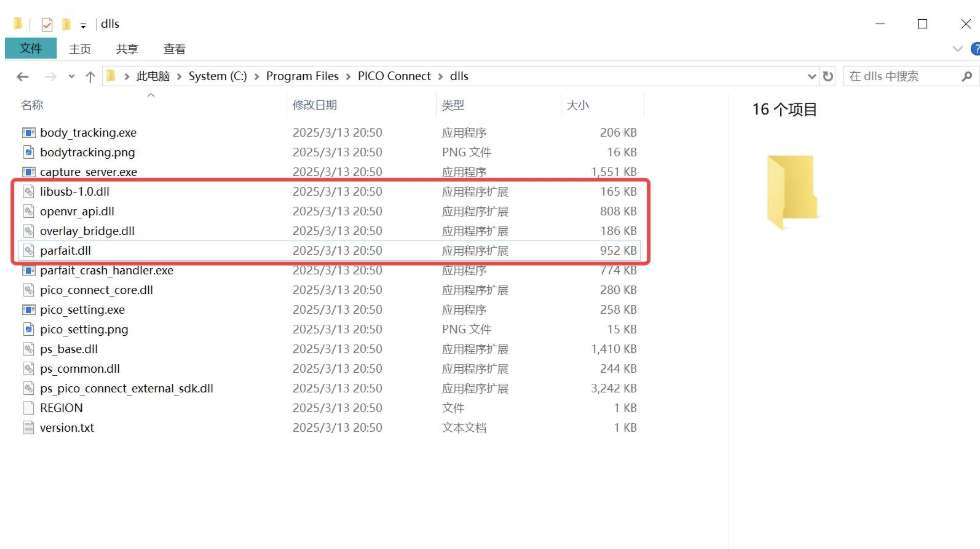Click the New Folder quick access icon

tap(66, 24)
